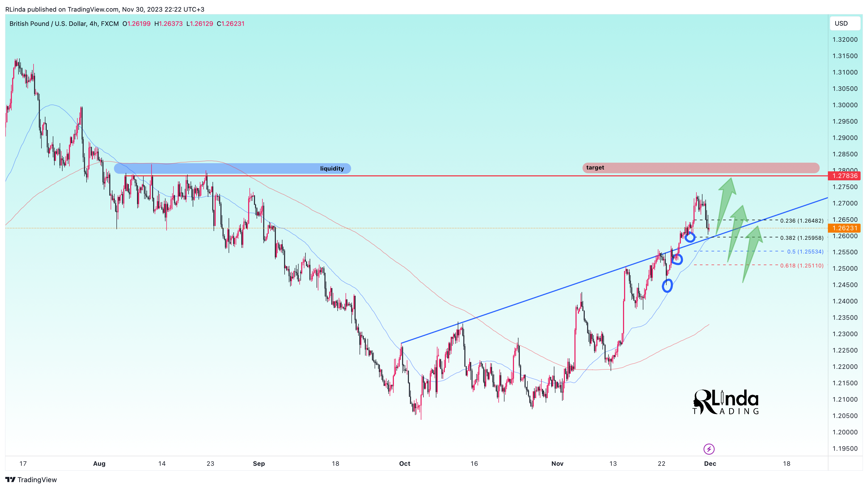Click the close price value C1.26231
The height and width of the screenshot is (489, 868).
(x=230, y=23)
